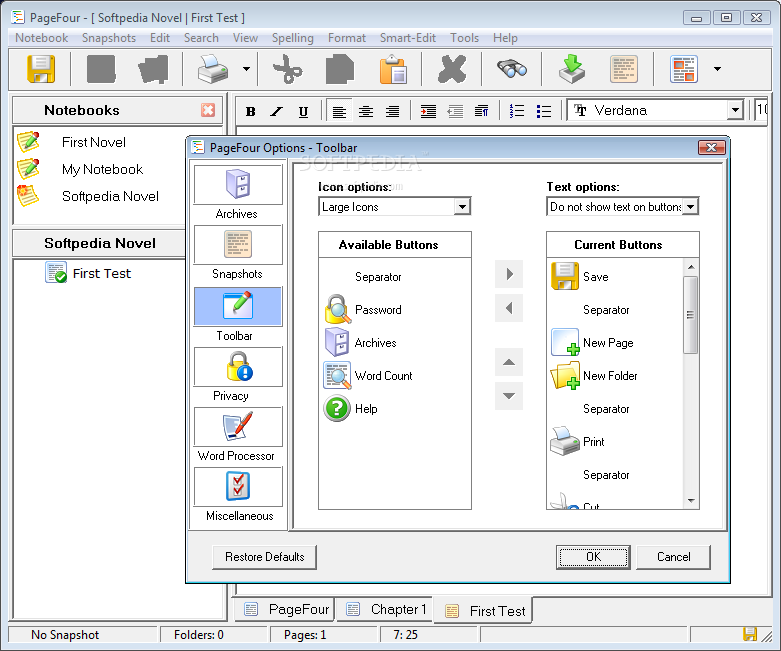Toggle Underline formatting
Viewport: 781px width, 651px height.
[x=303, y=111]
